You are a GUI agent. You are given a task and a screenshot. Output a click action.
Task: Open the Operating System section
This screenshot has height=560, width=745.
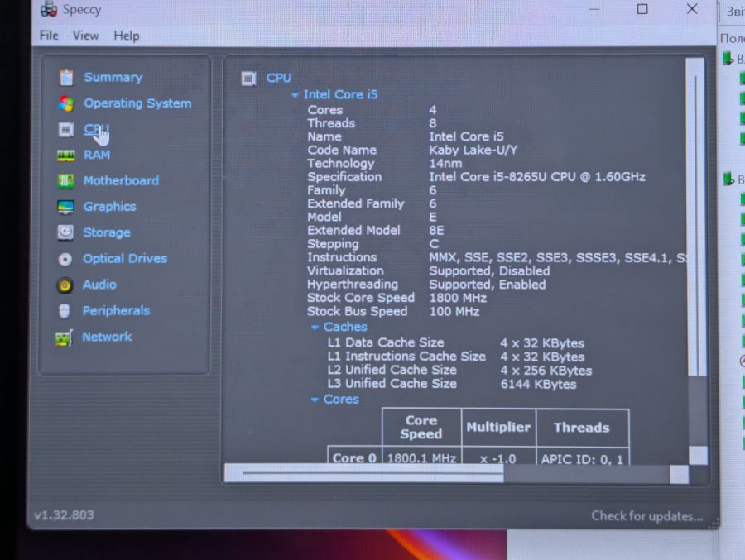(x=137, y=103)
